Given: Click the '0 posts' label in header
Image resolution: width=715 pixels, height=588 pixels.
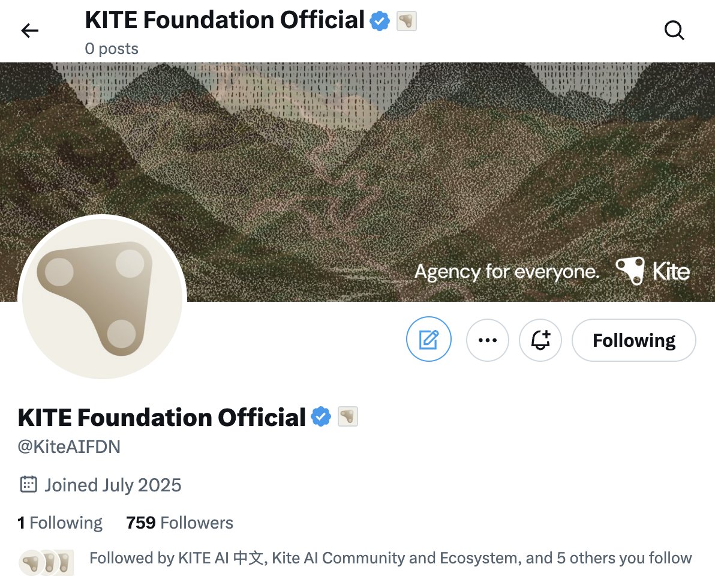Looking at the screenshot, I should [112, 49].
